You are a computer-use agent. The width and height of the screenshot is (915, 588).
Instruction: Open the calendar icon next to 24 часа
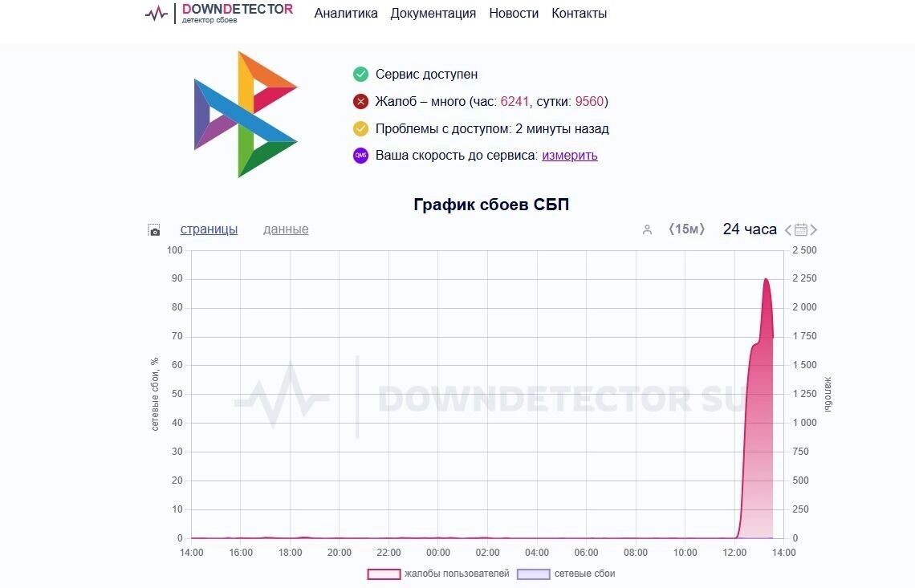(800, 230)
